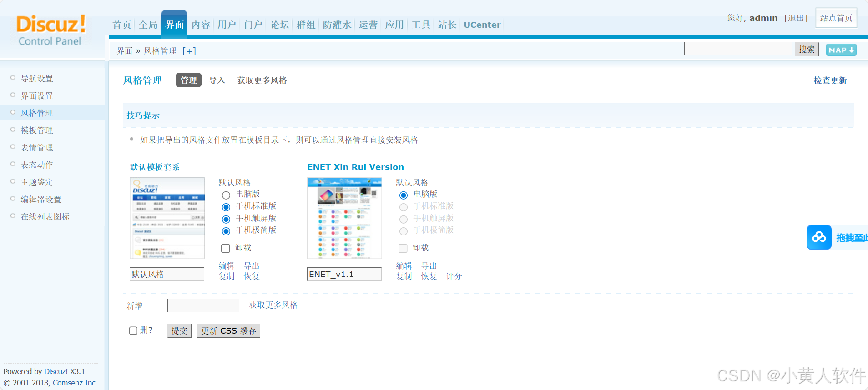Click 导出 link for default template

tap(252, 266)
